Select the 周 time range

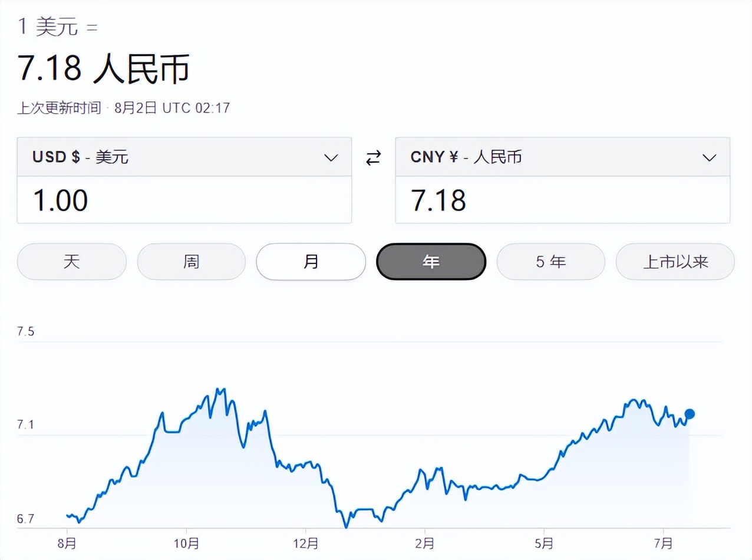point(191,262)
